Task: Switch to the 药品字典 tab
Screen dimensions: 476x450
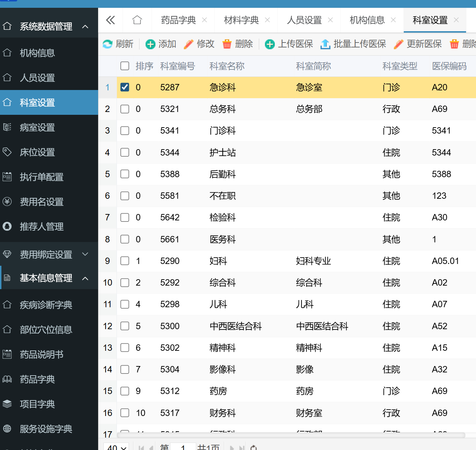Action: coord(178,20)
